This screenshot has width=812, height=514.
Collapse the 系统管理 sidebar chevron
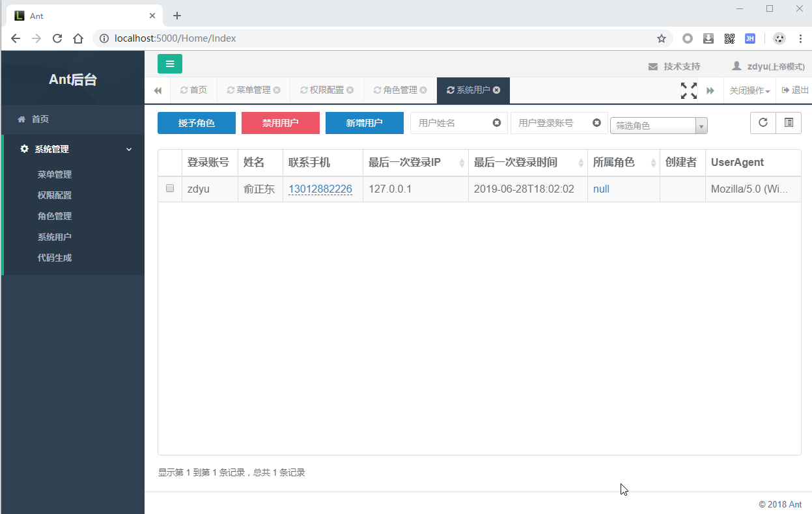[129, 149]
